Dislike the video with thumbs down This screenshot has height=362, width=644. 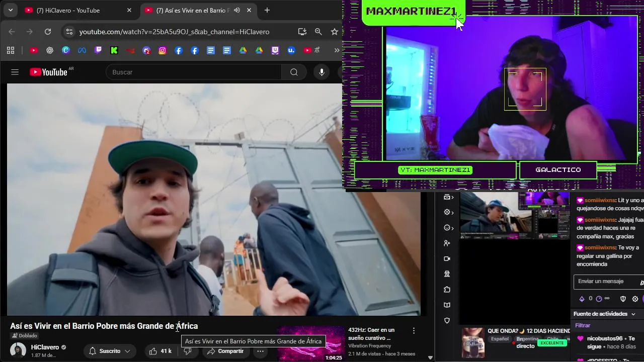point(187,351)
